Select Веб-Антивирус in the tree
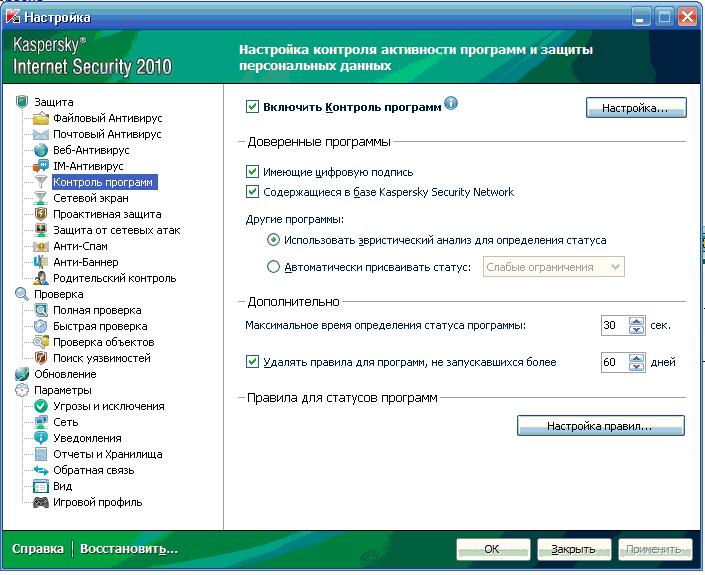705x575 pixels. [91, 150]
